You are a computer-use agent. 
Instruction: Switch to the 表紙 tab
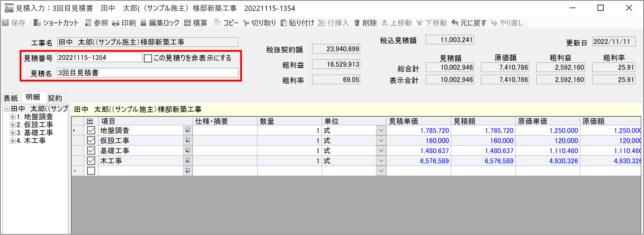tap(11, 98)
